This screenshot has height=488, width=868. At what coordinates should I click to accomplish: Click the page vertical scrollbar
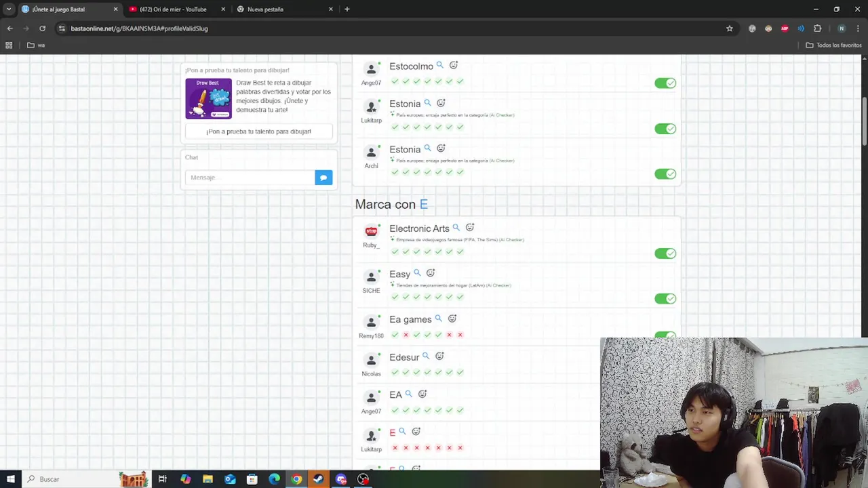click(864, 122)
